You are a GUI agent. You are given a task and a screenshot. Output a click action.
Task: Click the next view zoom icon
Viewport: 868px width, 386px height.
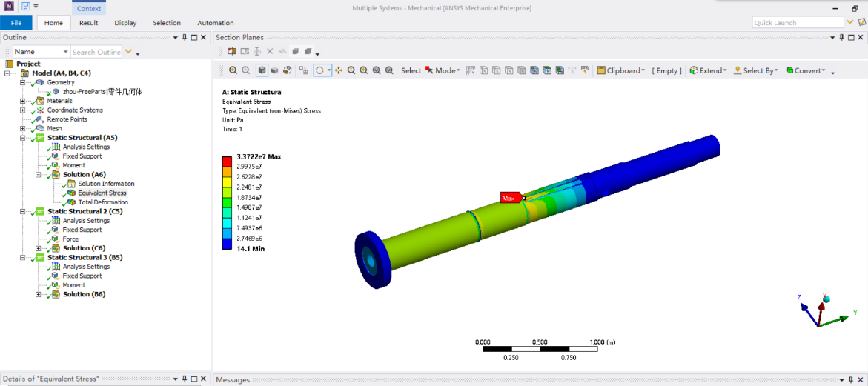(x=246, y=70)
